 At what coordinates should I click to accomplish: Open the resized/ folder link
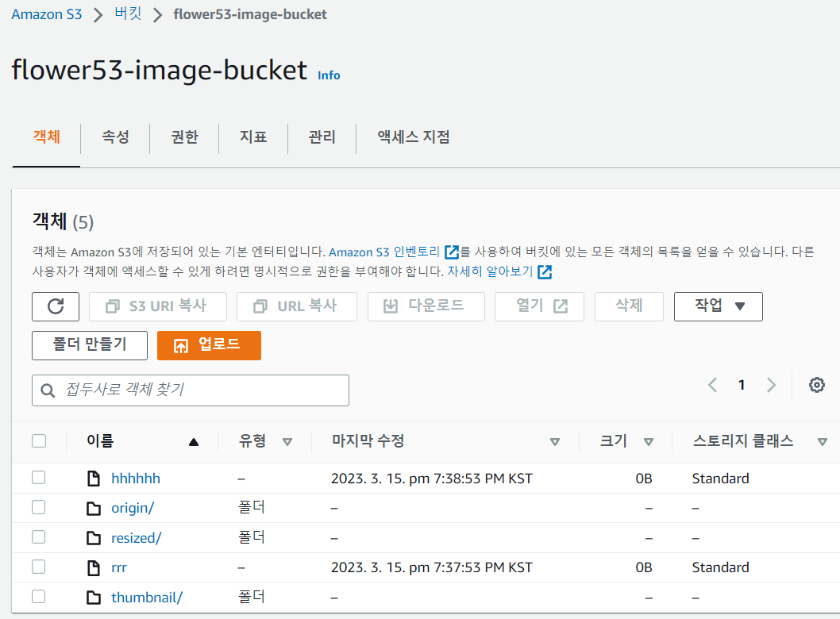[x=136, y=537]
